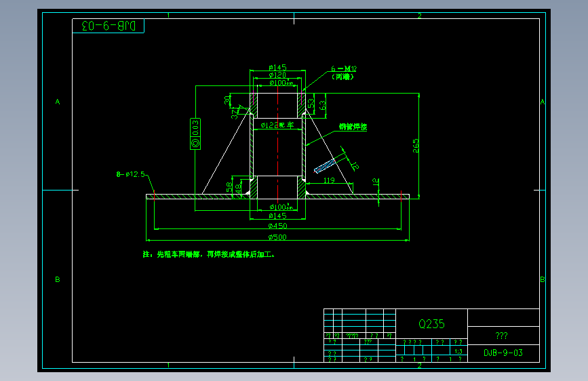
Task: Click the 48 vertical dimension
Action: [238, 188]
